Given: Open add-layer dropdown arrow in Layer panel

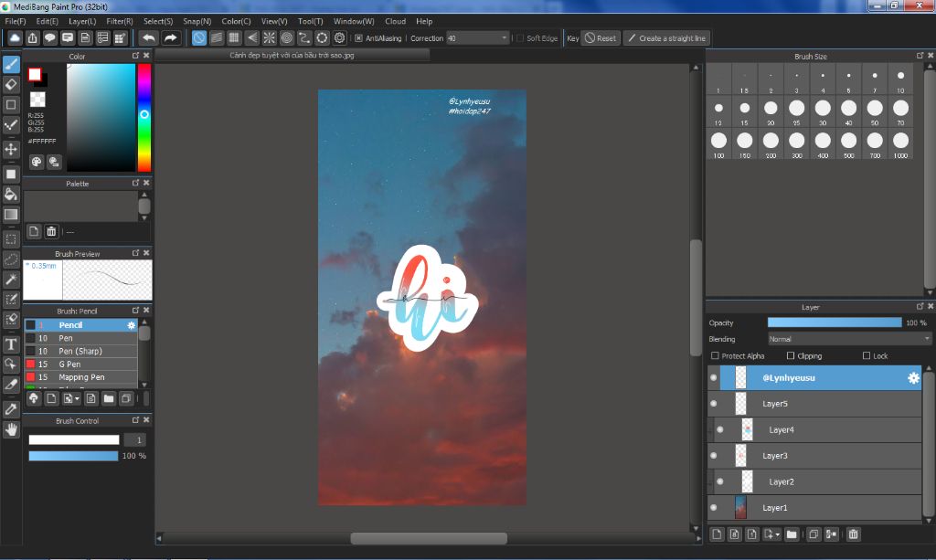Looking at the screenshot, I should point(777,534).
